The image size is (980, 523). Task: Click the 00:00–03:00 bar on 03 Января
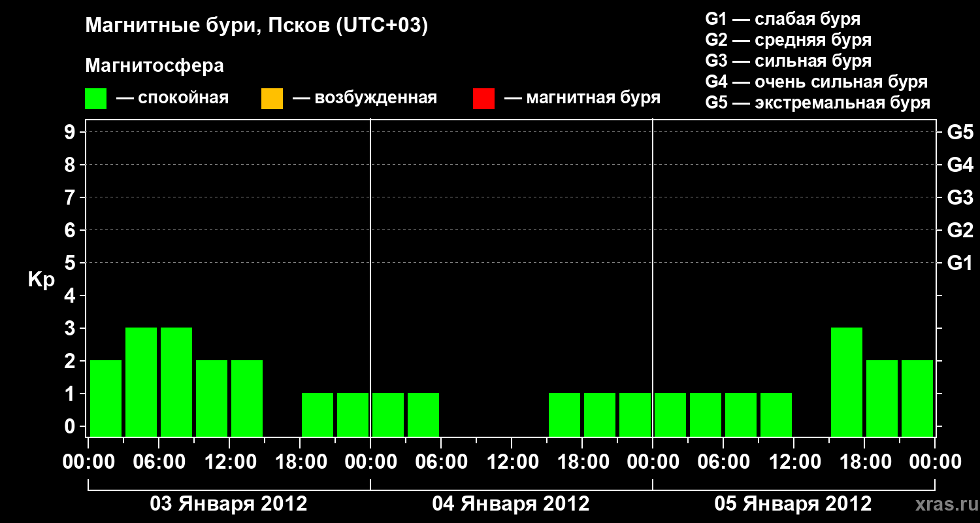pos(106,398)
